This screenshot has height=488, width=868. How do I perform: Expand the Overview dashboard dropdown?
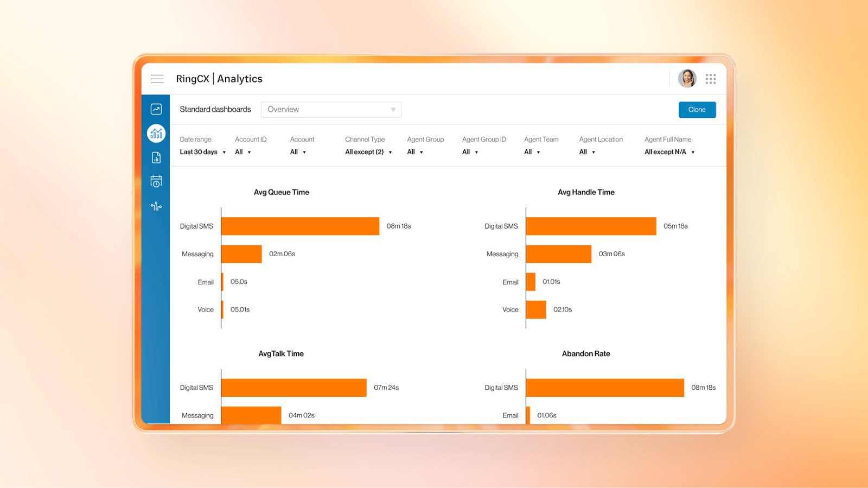coord(331,110)
